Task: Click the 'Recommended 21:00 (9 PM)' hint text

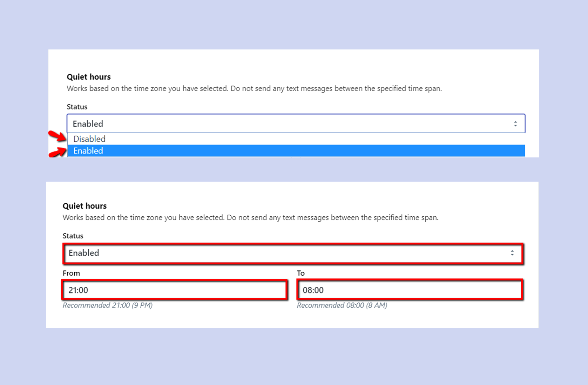Action: (x=108, y=305)
